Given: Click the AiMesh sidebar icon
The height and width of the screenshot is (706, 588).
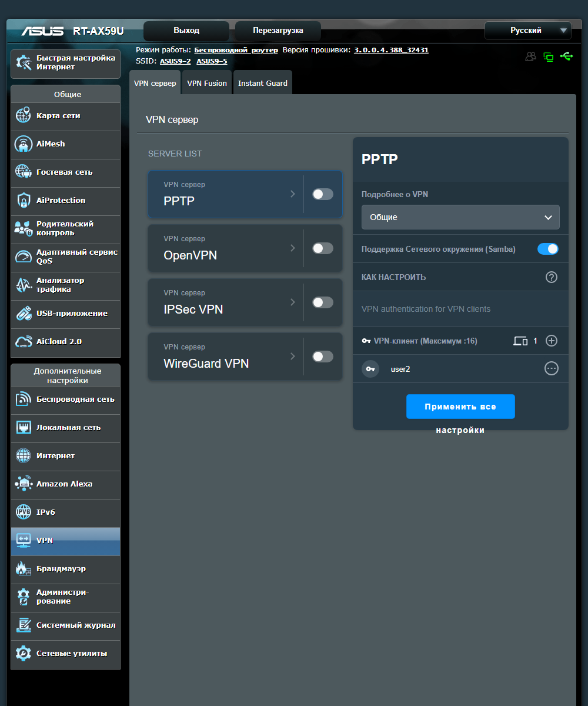Looking at the screenshot, I should pos(24,144).
